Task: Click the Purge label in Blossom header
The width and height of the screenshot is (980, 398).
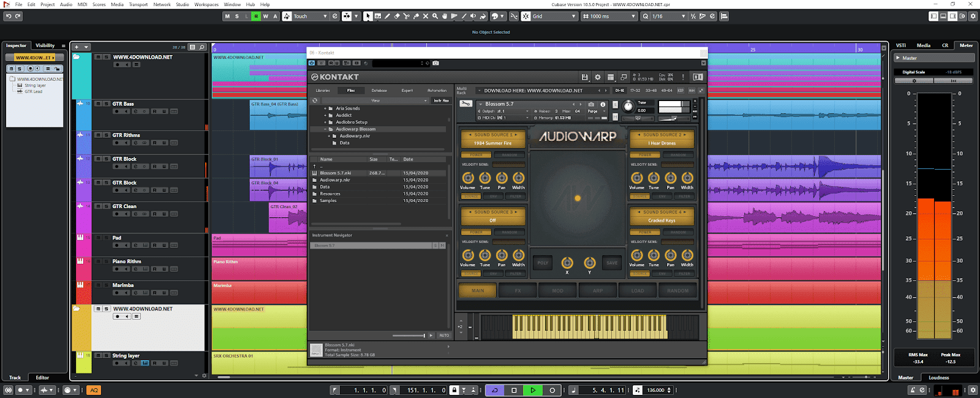Action: point(592,111)
